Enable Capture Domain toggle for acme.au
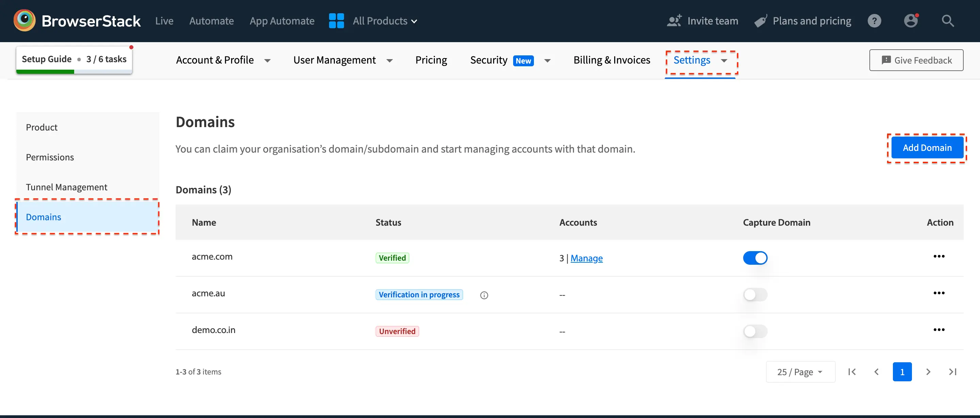The width and height of the screenshot is (980, 418). pos(755,295)
